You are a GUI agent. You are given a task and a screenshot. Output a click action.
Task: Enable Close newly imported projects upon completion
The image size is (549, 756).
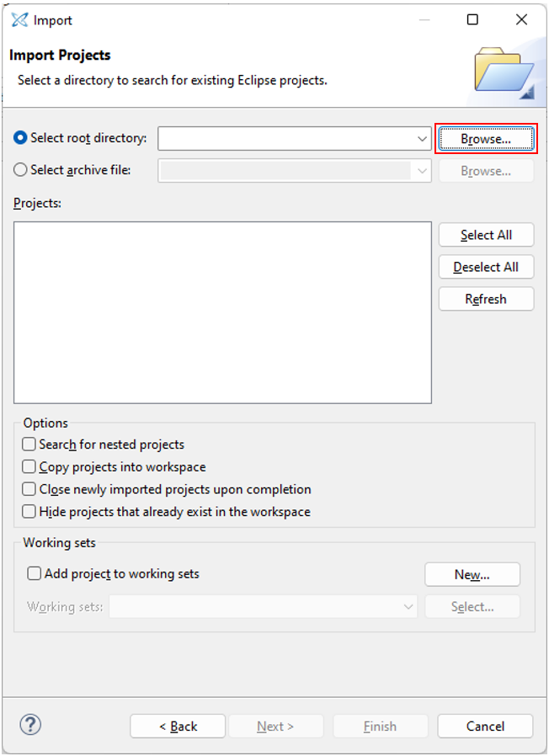pos(29,489)
